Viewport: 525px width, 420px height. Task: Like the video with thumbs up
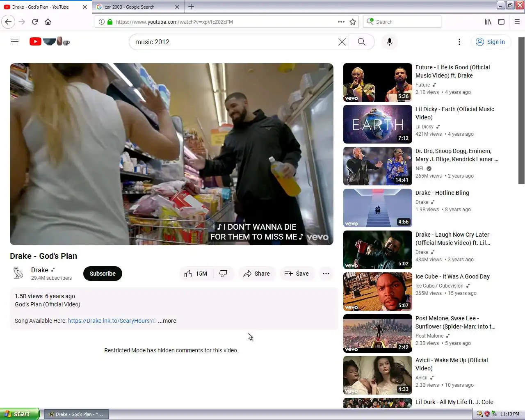pyautogui.click(x=196, y=274)
